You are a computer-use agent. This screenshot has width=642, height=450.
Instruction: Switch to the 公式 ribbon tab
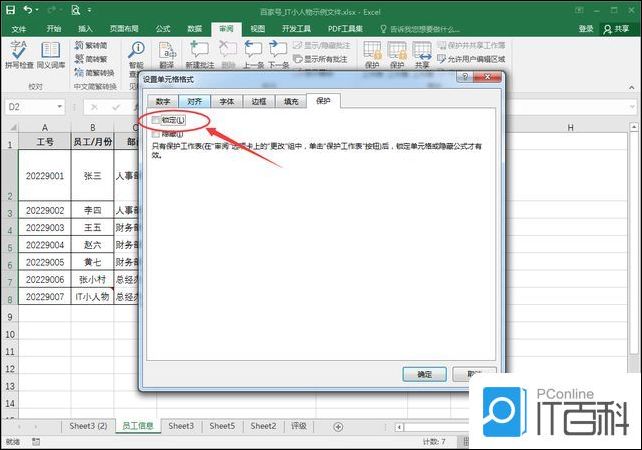click(x=163, y=29)
